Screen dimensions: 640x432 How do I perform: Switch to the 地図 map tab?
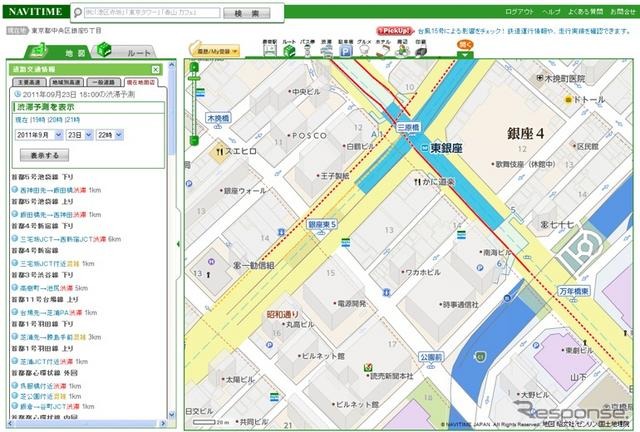57,51
